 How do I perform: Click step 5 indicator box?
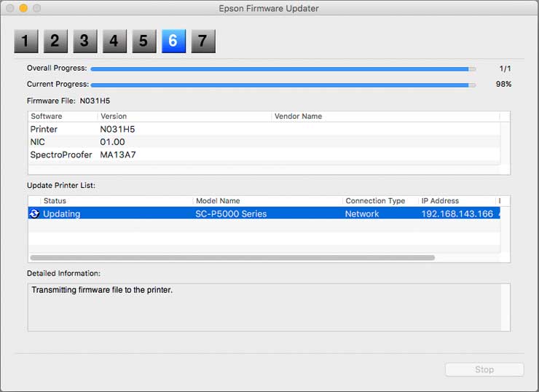pyautogui.click(x=144, y=42)
